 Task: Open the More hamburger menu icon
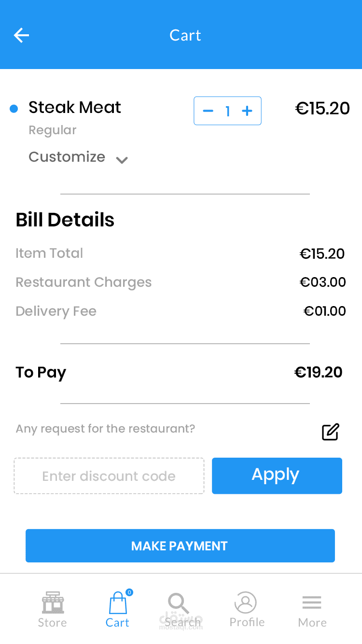(312, 602)
